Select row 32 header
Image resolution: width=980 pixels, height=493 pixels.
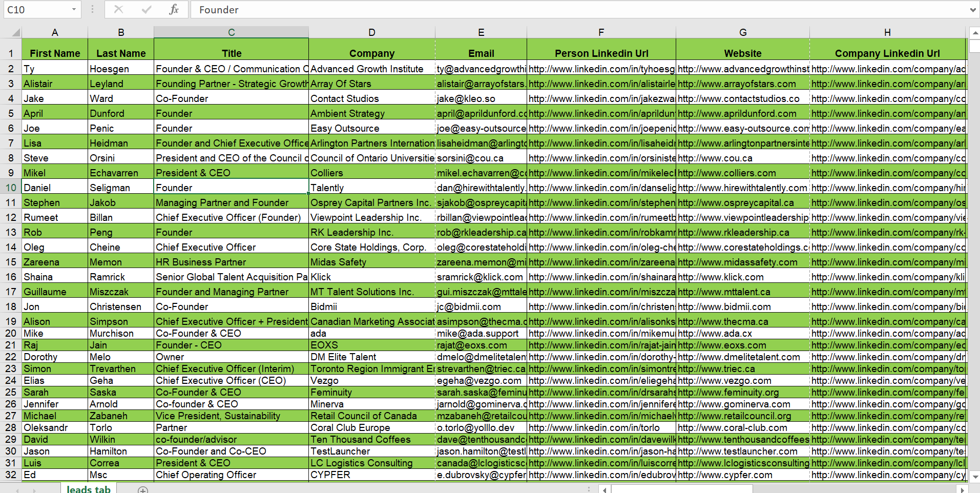(11, 475)
